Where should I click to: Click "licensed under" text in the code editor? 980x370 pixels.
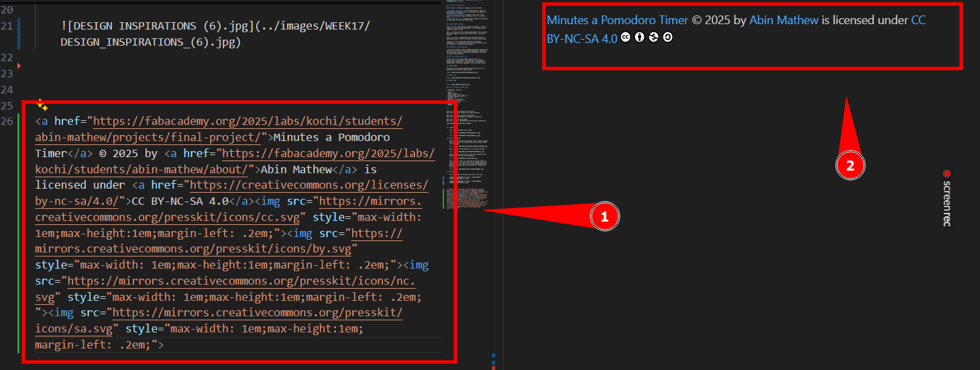pos(80,185)
